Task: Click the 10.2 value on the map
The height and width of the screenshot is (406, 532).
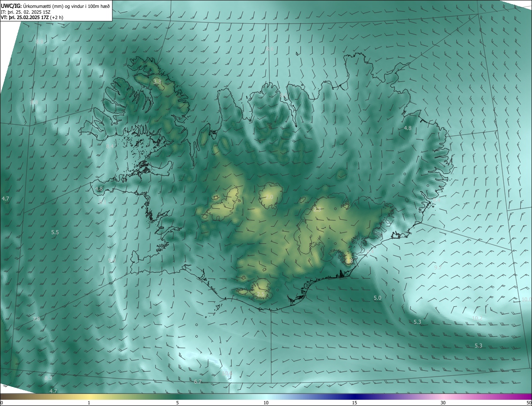Action: (478, 318)
